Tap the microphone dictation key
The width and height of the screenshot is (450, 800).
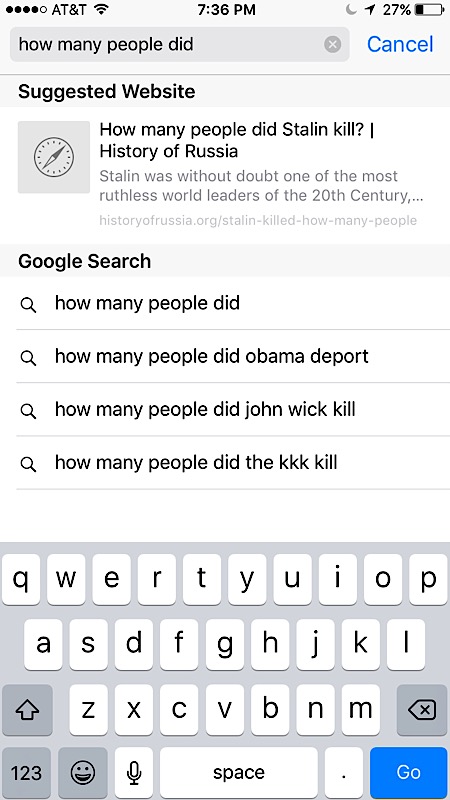tap(134, 773)
